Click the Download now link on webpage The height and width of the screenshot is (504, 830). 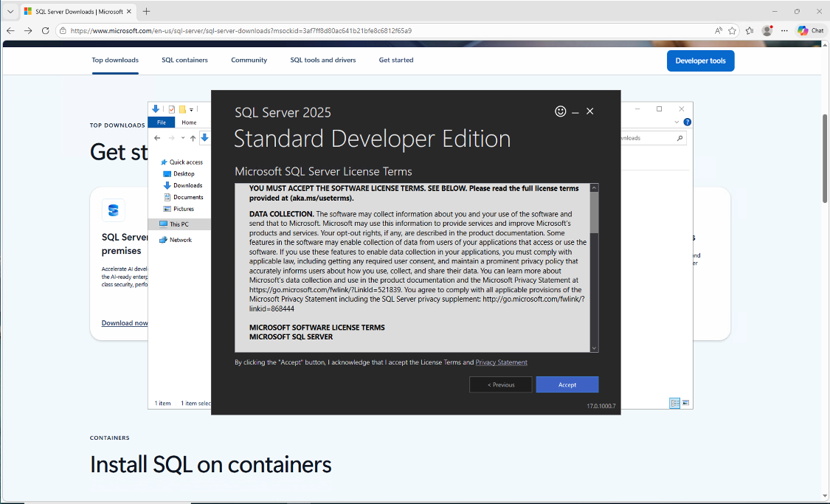pyautogui.click(x=125, y=323)
